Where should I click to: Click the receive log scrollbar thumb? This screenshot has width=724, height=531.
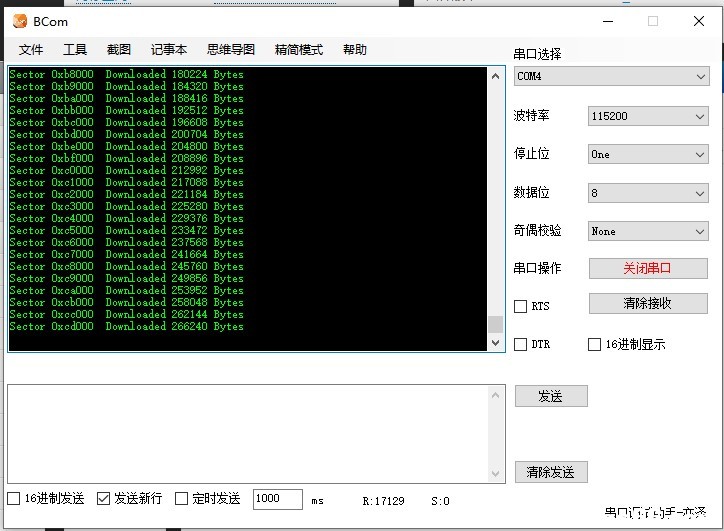[x=495, y=324]
